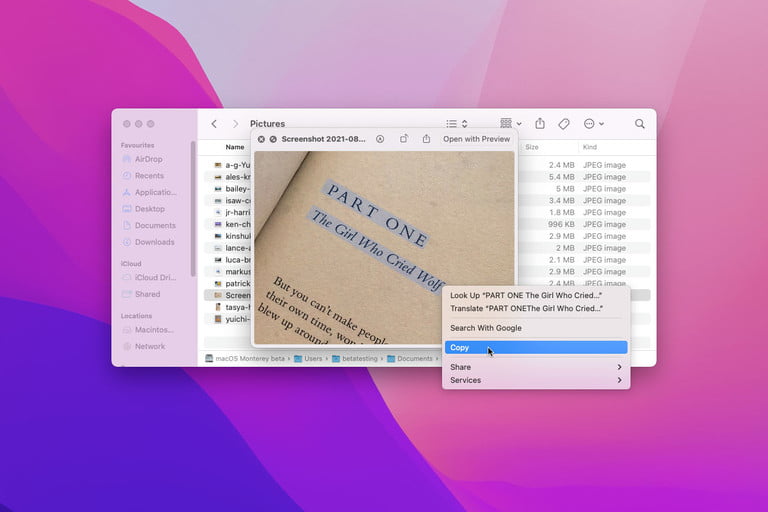The width and height of the screenshot is (768, 512).
Task: Sort files by Size column header
Action: (x=532, y=147)
